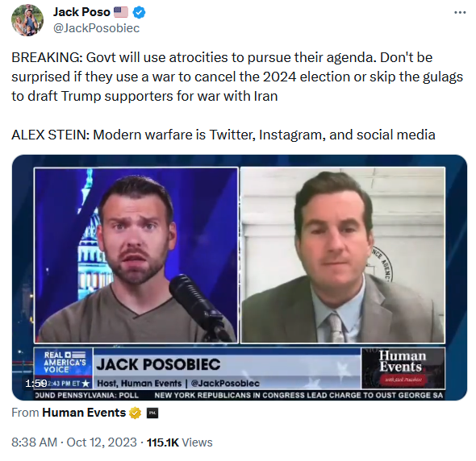476x461 pixels.
Task: Click the ALEX STEIN quote line in tweet
Action: tap(223, 135)
